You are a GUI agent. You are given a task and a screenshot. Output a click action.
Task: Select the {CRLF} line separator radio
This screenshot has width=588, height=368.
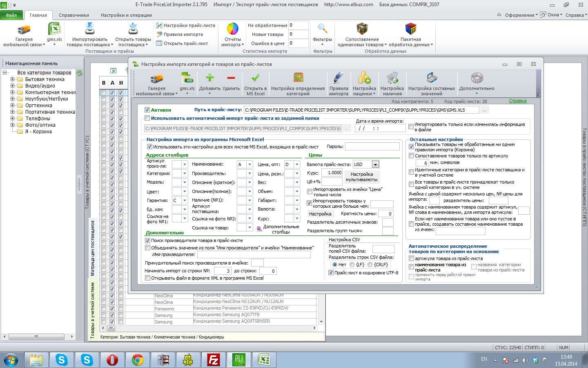[370, 265]
